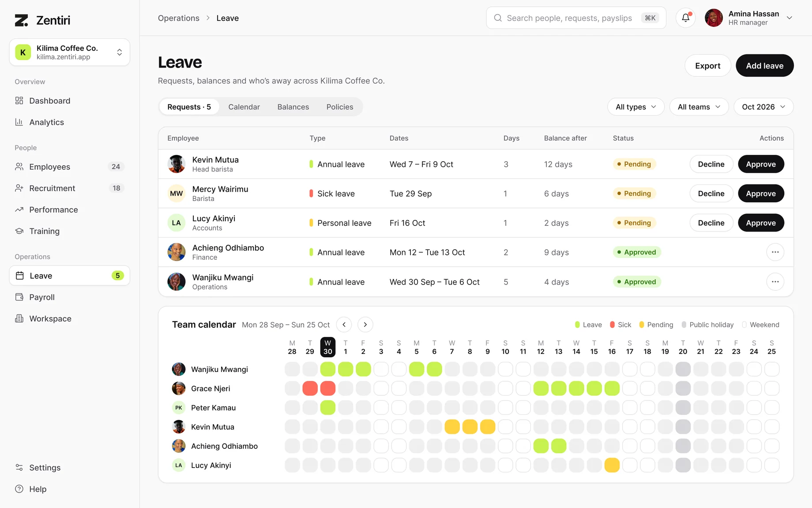Switch to the Policies tab
This screenshot has width=812, height=508.
[340, 107]
